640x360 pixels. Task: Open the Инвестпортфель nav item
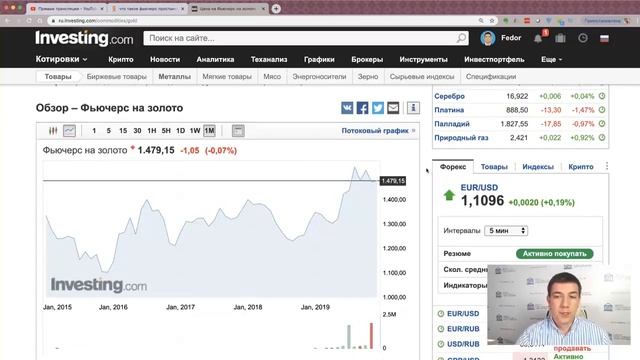pyautogui.click(x=494, y=60)
